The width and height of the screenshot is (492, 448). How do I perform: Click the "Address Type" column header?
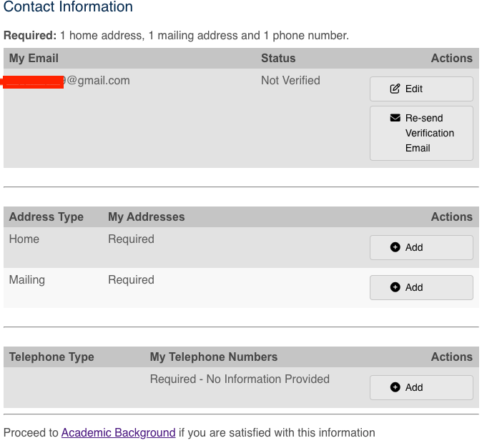click(x=46, y=216)
